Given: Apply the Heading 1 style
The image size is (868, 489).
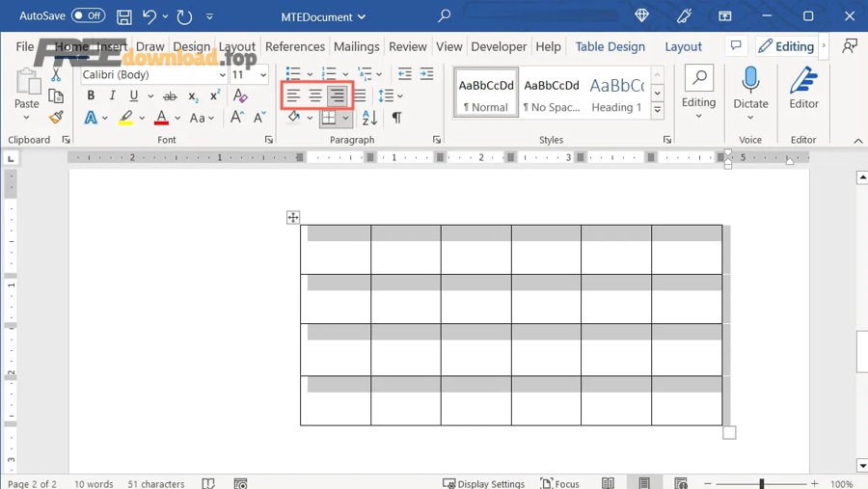Looking at the screenshot, I should pyautogui.click(x=616, y=93).
